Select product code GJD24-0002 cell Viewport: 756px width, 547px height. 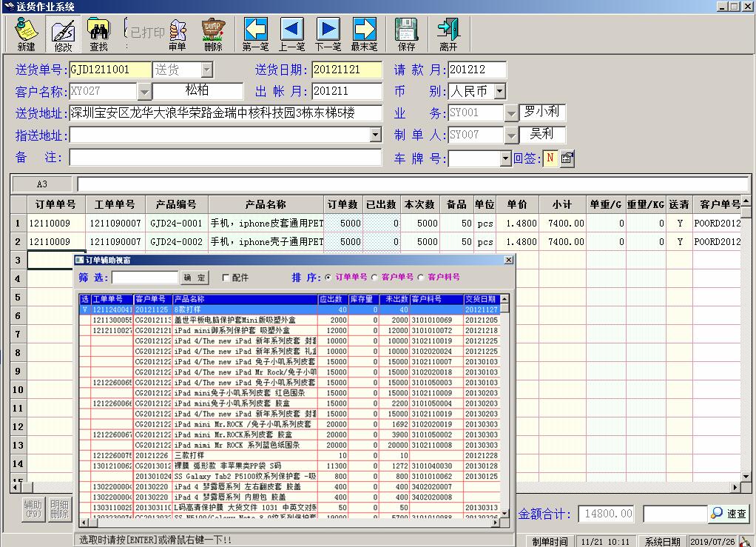(x=177, y=241)
